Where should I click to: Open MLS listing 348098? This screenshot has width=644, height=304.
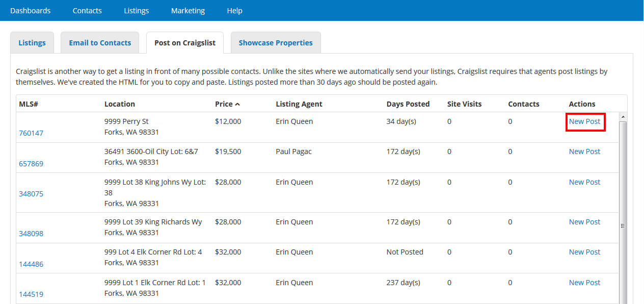[x=31, y=234]
